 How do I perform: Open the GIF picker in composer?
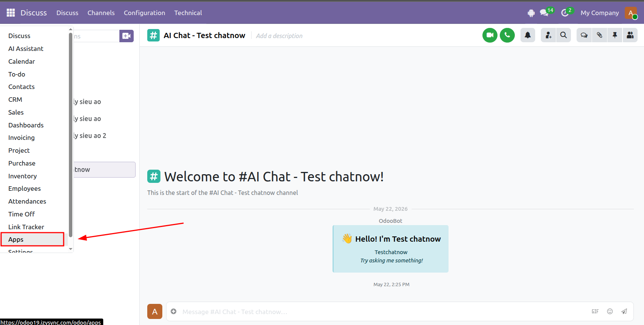595,311
